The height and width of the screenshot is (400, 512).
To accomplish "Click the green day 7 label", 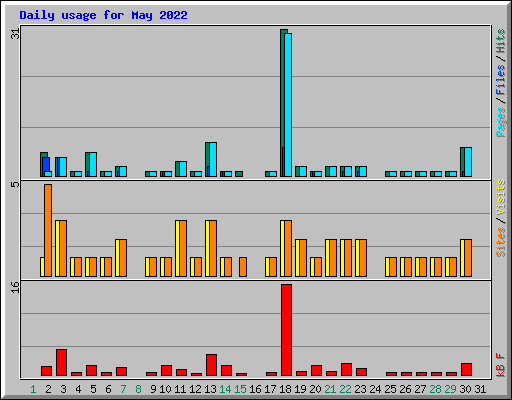I will 123,389.
